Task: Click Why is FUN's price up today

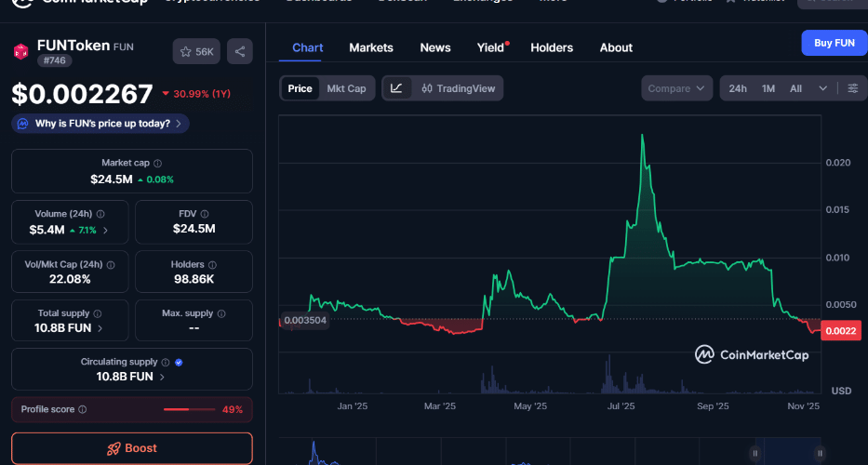Action: [100, 124]
